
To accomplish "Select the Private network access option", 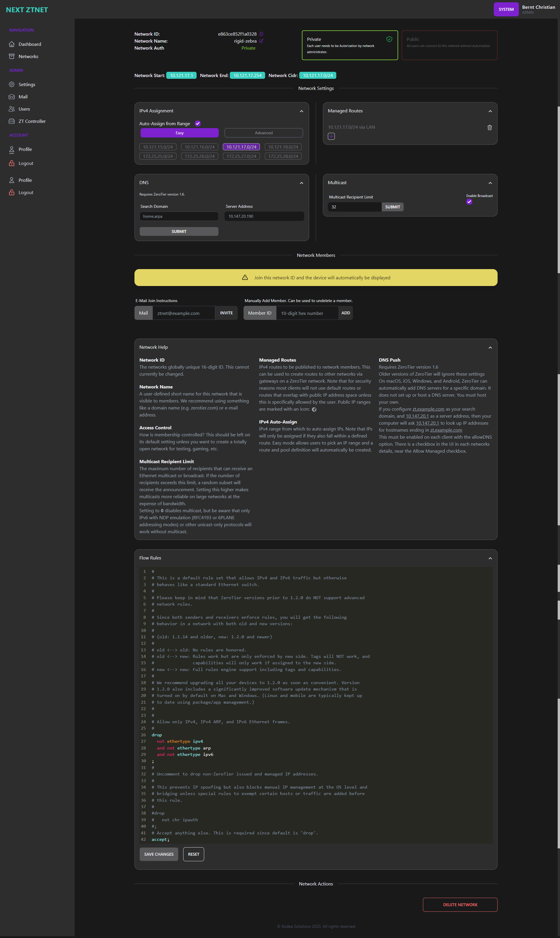I will point(350,45).
